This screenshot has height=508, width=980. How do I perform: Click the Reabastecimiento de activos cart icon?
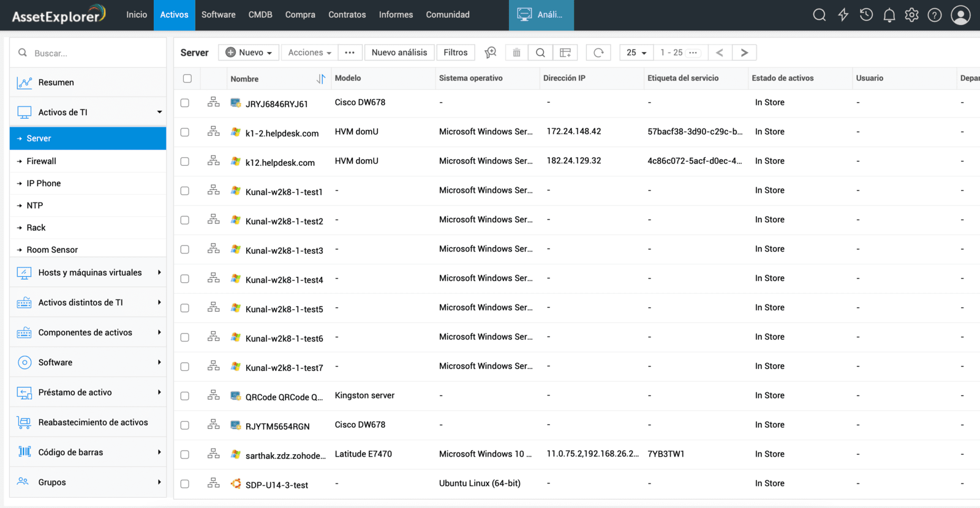[24, 422]
